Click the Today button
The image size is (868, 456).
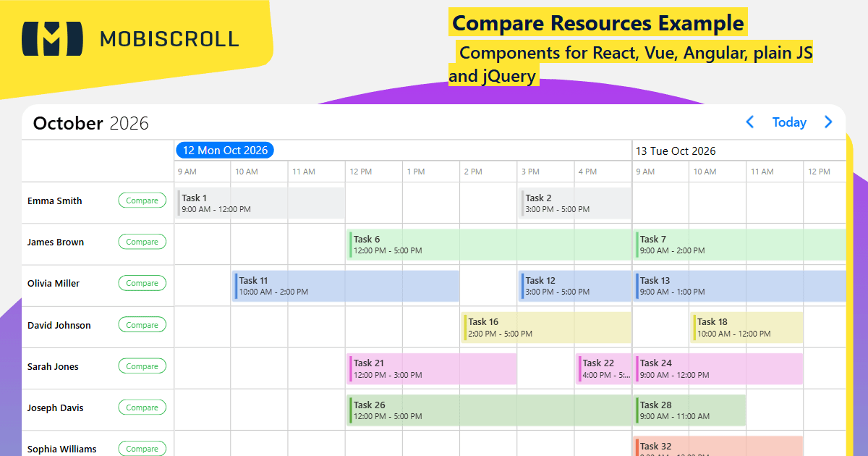(789, 122)
